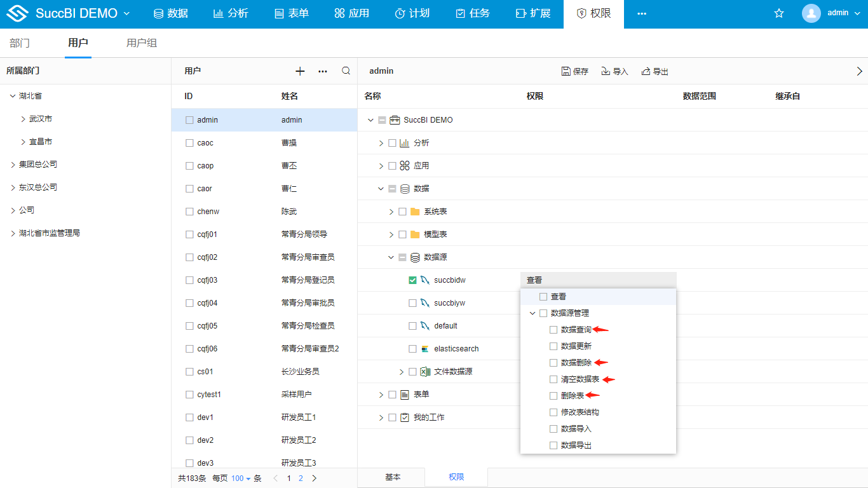Click the Export (导出) icon
Viewport: 868px width, 488px height.
click(x=646, y=71)
